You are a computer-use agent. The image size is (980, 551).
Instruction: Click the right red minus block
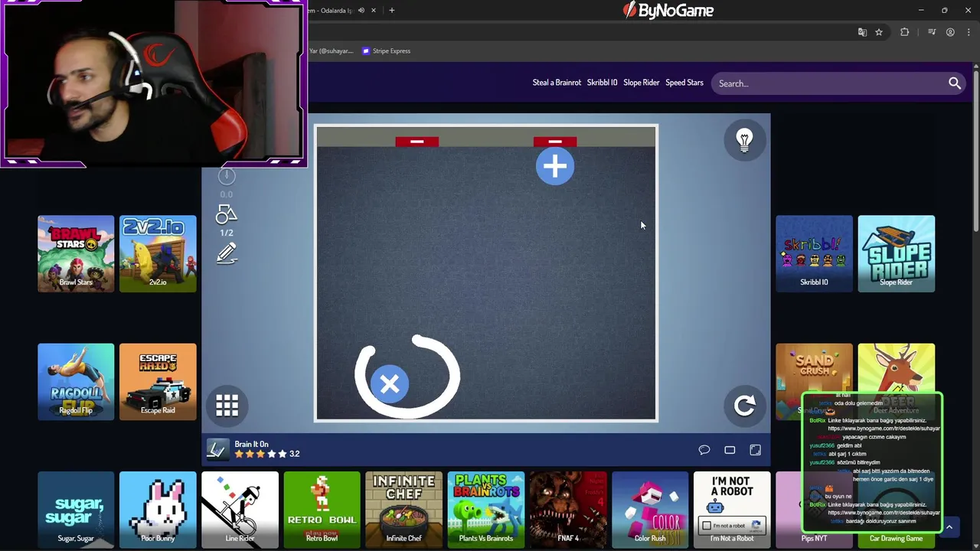[x=555, y=142]
